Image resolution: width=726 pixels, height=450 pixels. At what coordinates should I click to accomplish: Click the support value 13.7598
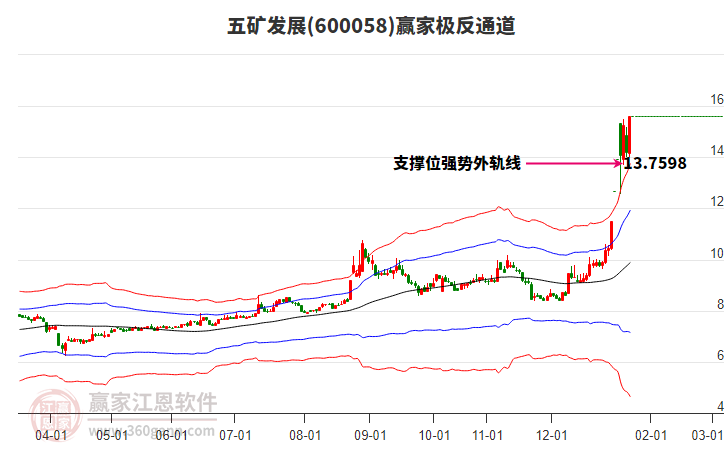[655, 163]
